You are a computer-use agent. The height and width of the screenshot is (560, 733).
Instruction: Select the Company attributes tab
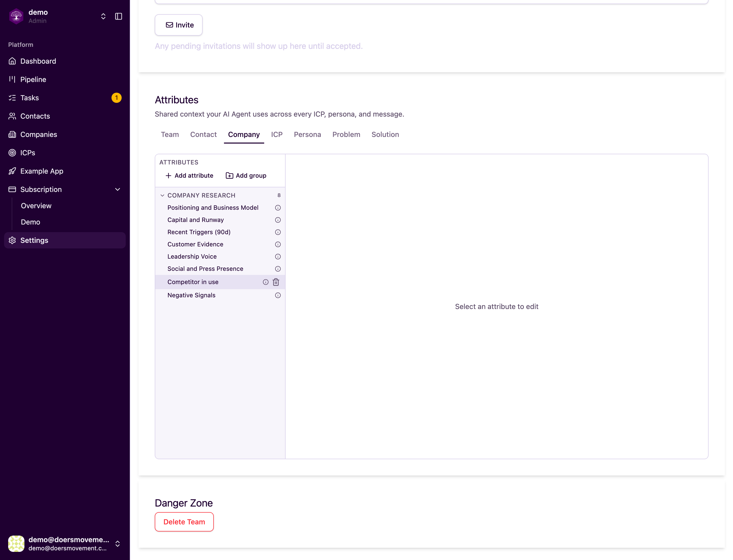pos(244,134)
